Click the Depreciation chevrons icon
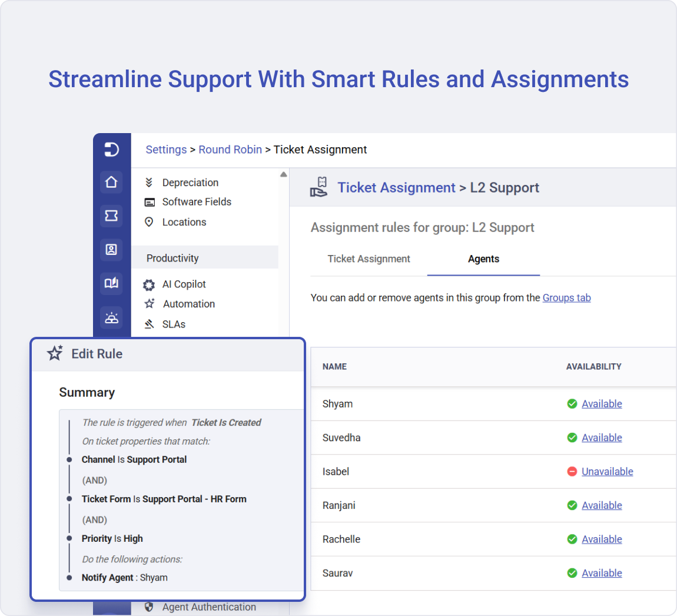Viewport: 677px width, 616px height. (x=149, y=183)
